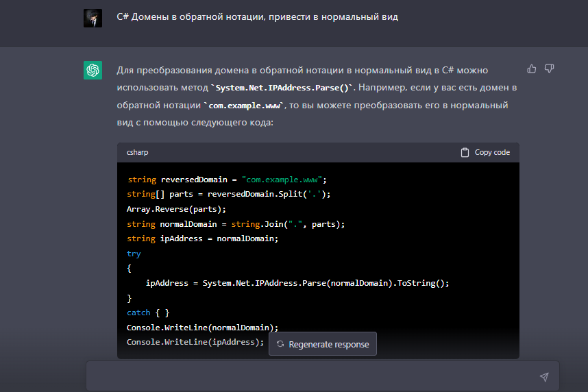Click the Copy code text label

point(492,152)
